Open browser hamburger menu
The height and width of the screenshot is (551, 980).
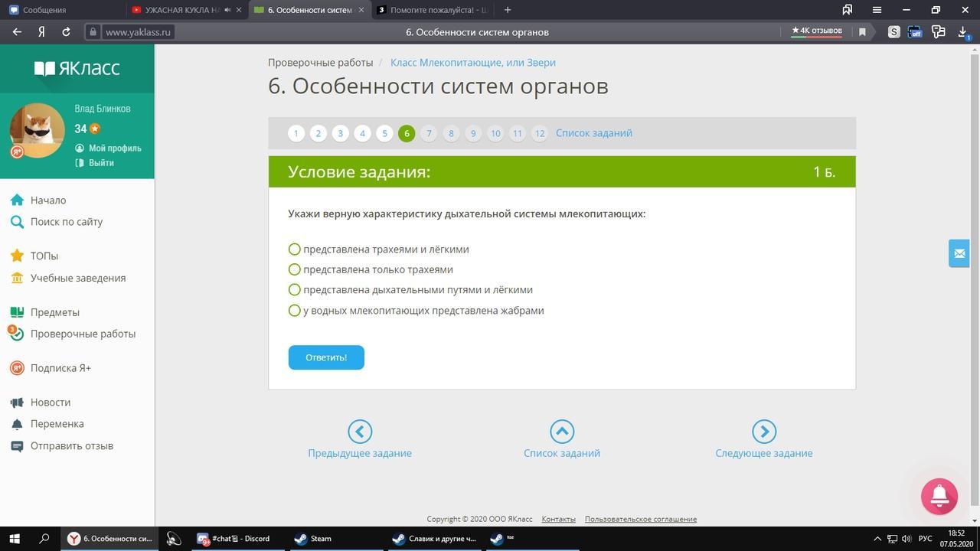click(x=877, y=10)
